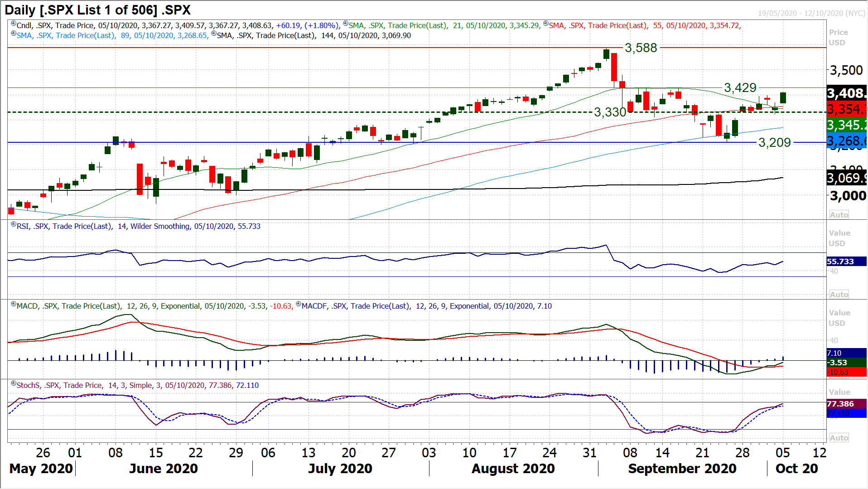The height and width of the screenshot is (489, 868).
Task: Click the MACD value tag -3.53
Action: point(847,363)
